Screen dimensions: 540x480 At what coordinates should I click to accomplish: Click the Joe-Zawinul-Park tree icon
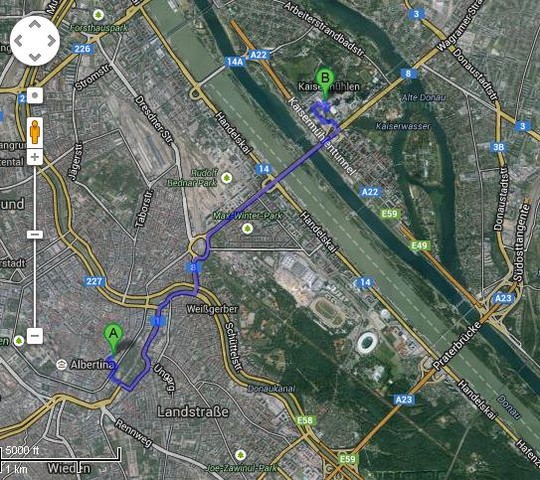[241, 455]
